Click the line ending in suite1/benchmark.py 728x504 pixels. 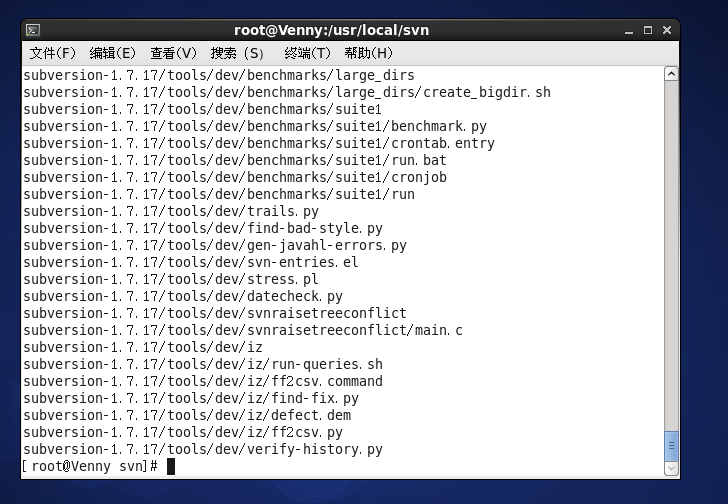[255, 126]
